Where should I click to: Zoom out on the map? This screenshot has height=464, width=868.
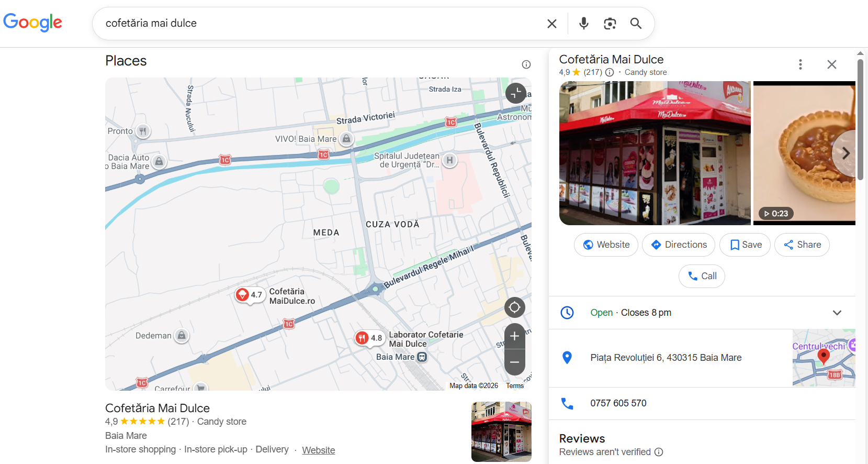[515, 362]
